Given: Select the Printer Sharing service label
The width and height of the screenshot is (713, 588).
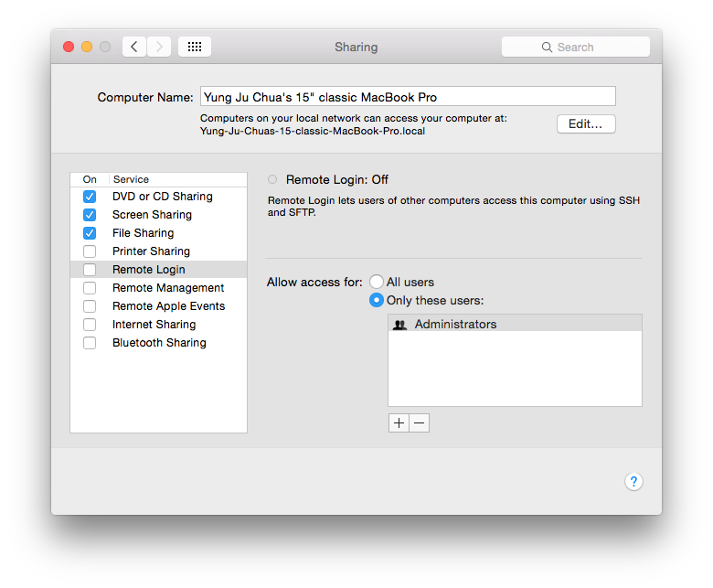Looking at the screenshot, I should pos(152,251).
